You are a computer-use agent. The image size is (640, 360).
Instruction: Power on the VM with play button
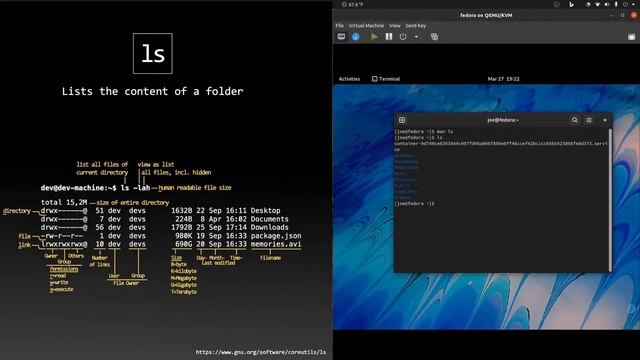click(374, 37)
